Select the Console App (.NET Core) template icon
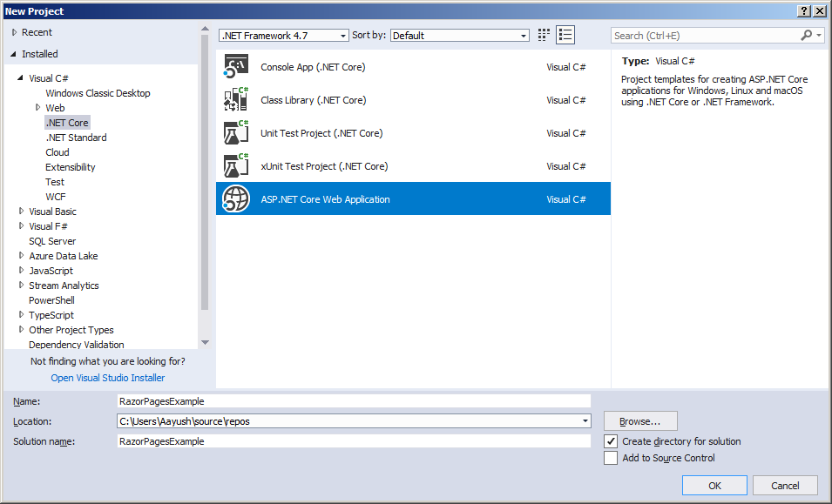Viewport: 832px width, 504px height. tap(237, 67)
